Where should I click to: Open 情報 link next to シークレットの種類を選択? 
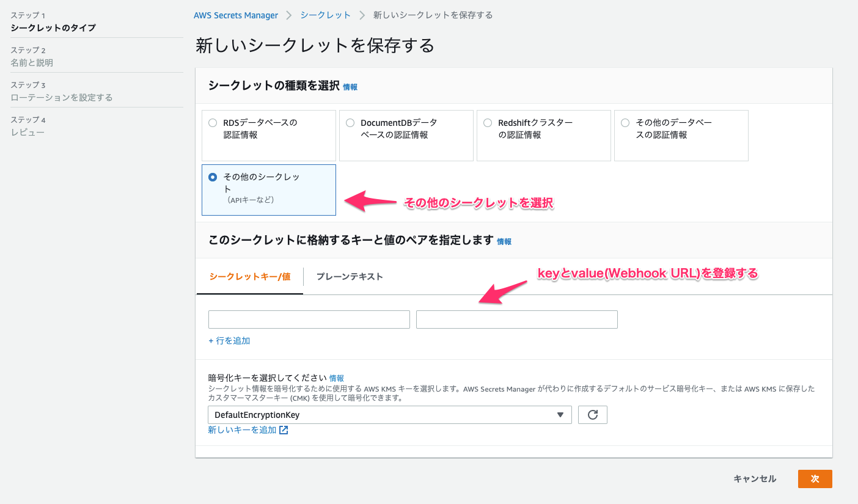[350, 87]
